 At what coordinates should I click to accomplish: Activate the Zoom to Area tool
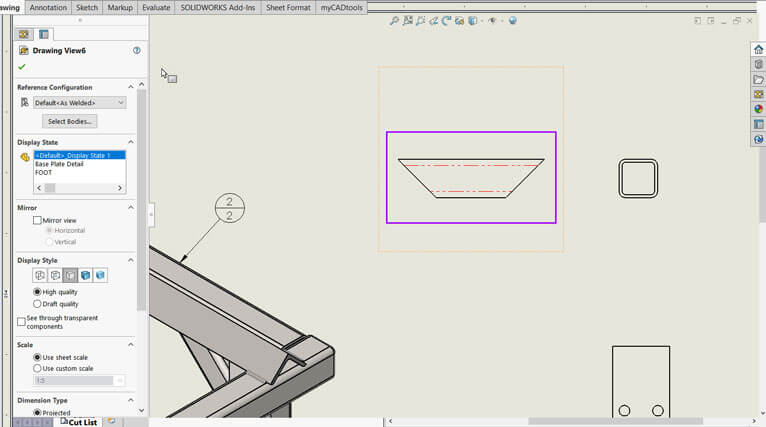(407, 21)
